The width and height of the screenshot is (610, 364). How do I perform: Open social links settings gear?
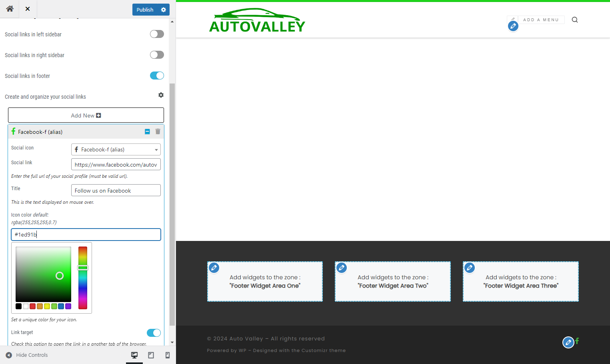coord(161,95)
